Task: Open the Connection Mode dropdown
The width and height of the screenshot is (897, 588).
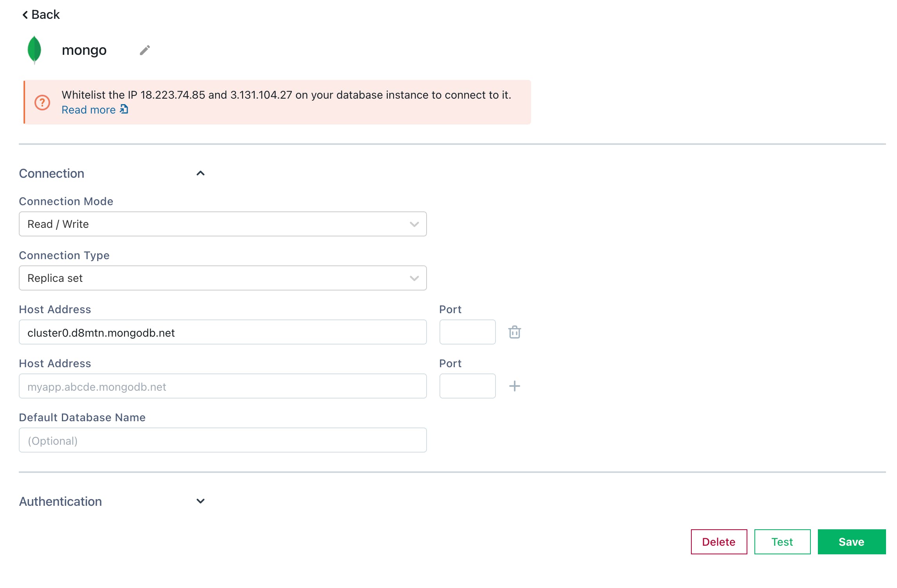Action: point(222,224)
